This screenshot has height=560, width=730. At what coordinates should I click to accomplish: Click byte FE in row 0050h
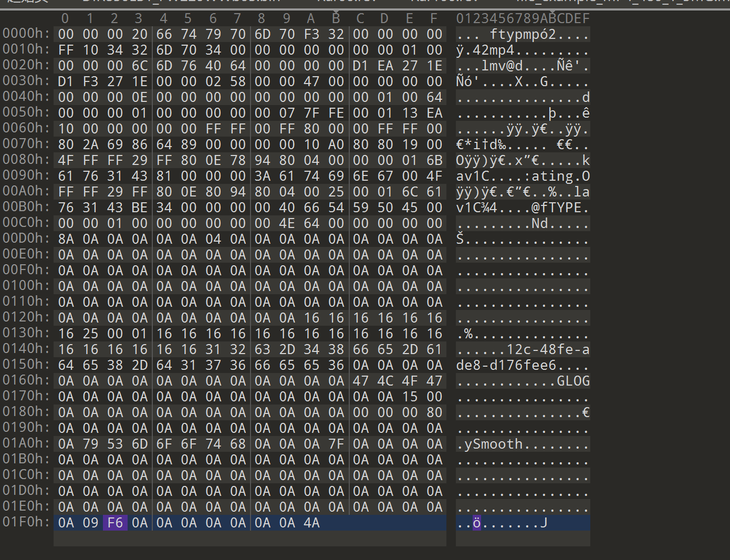(x=336, y=113)
